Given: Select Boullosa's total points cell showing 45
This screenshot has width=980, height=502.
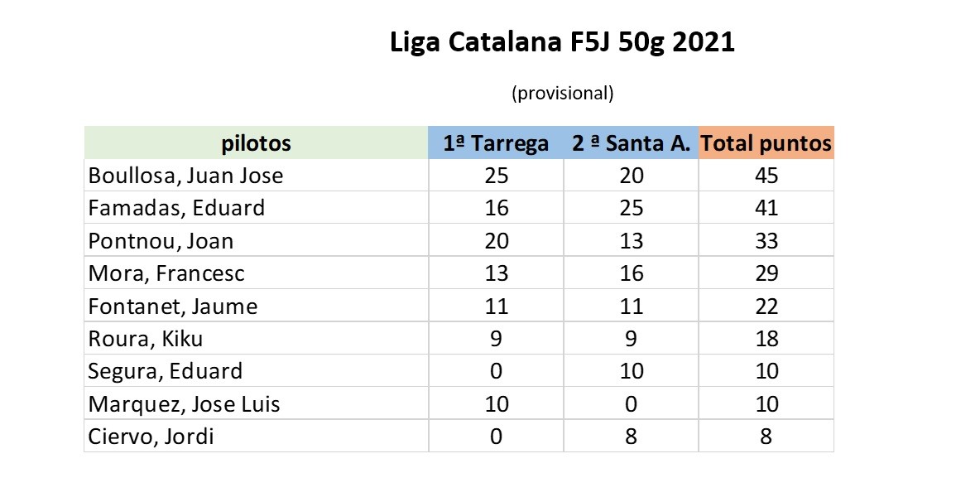Looking at the screenshot, I should [x=766, y=176].
